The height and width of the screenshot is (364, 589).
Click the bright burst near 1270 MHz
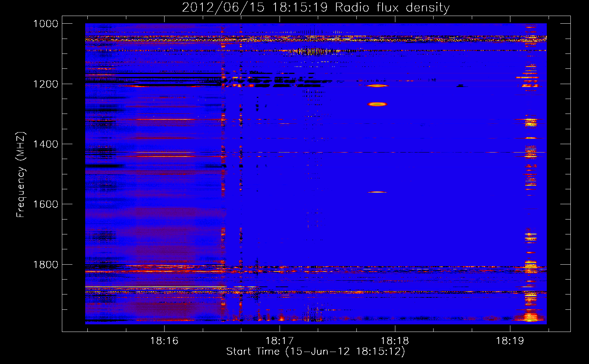point(377,104)
